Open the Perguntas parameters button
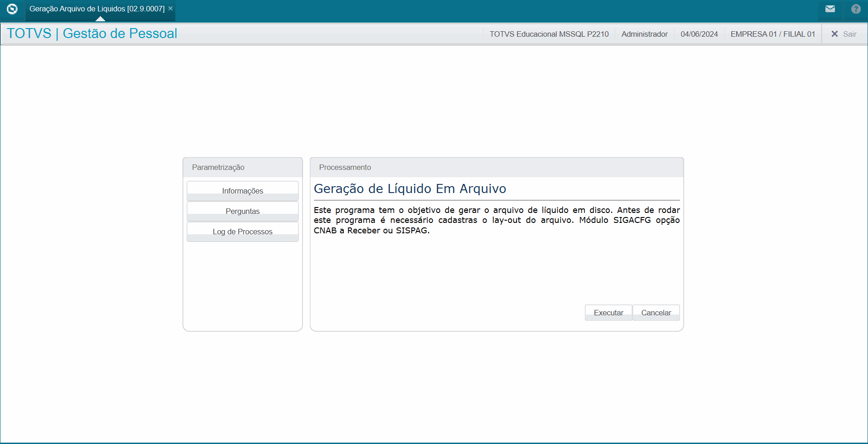Screen dimensions: 868x444 [242, 211]
